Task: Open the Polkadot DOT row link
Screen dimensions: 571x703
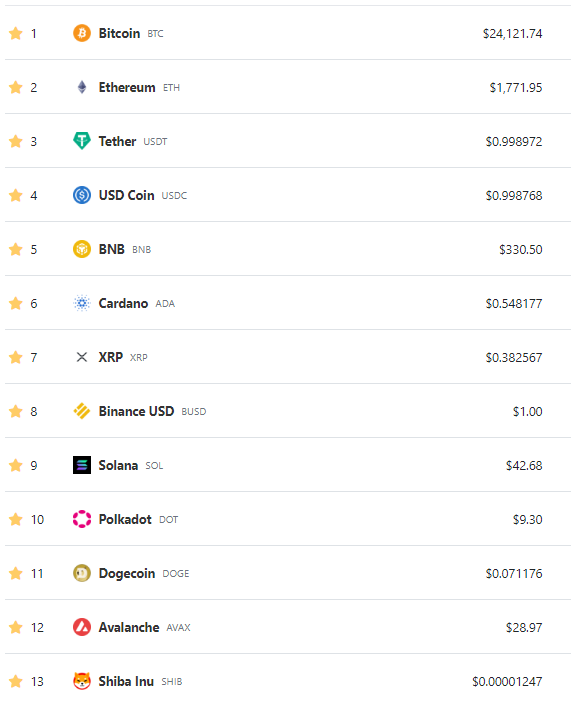Action: coord(138,519)
